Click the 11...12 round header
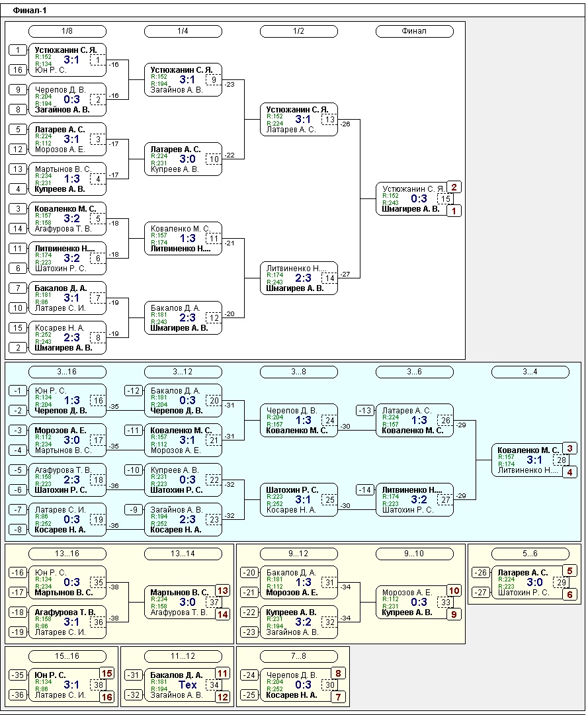588x715 pixels. tap(183, 656)
